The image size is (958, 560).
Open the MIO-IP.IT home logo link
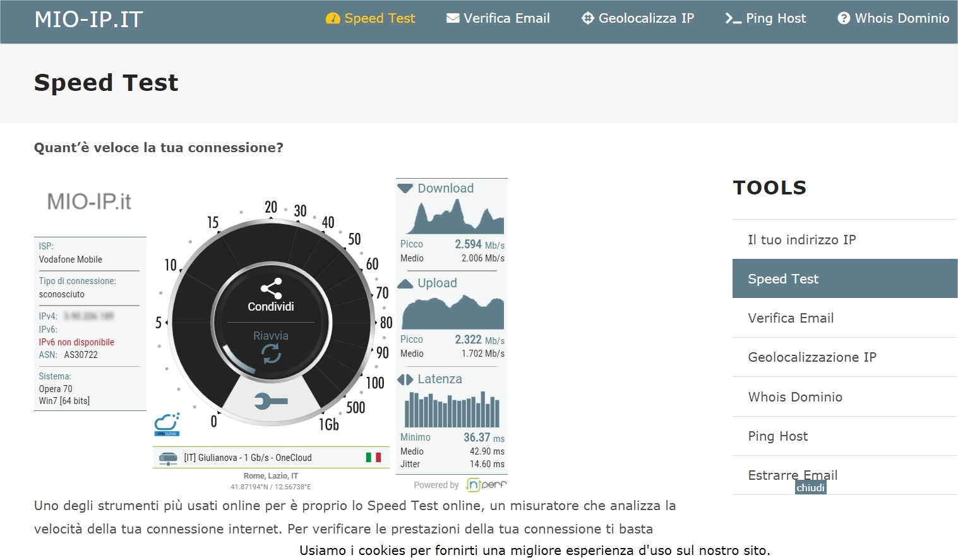pos(89,20)
